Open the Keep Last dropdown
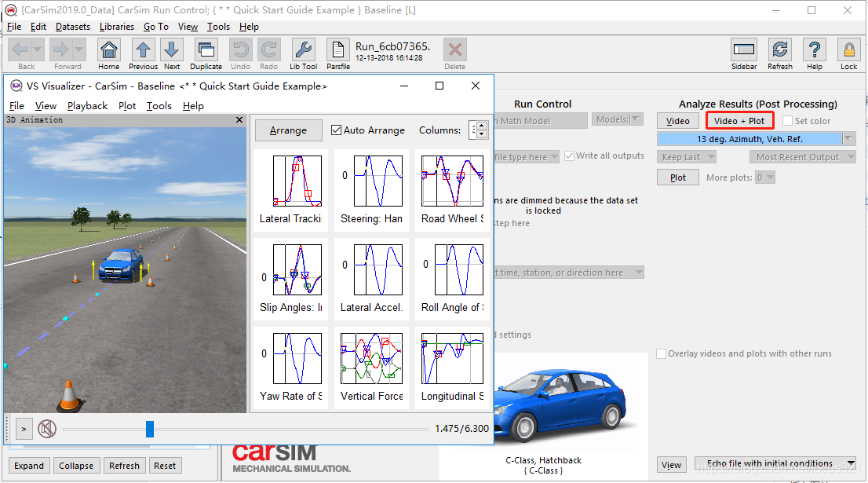The height and width of the screenshot is (483, 868). tap(687, 157)
